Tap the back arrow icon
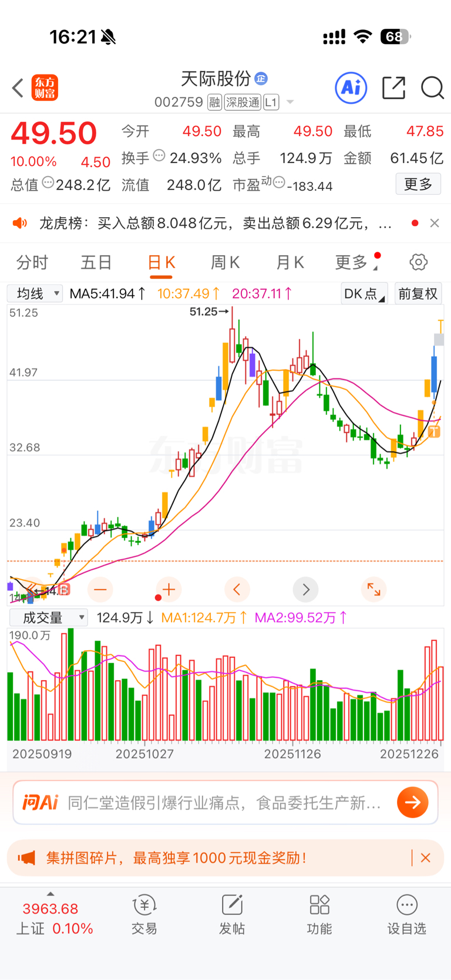This screenshot has width=451, height=980. pos(18,88)
